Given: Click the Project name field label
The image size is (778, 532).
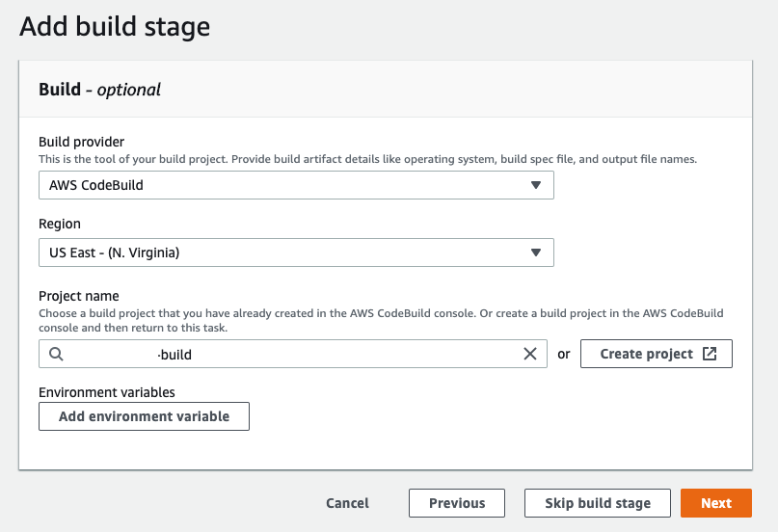Looking at the screenshot, I should (78, 296).
